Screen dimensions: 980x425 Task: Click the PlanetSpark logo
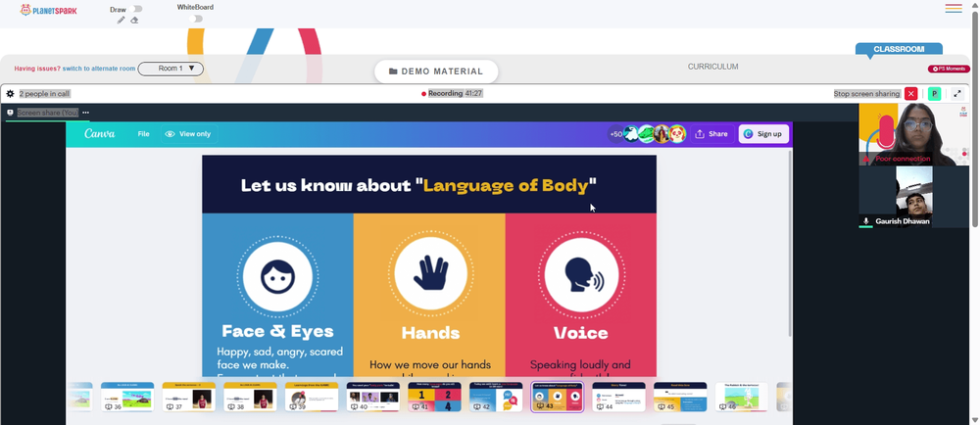pyautogui.click(x=49, y=10)
